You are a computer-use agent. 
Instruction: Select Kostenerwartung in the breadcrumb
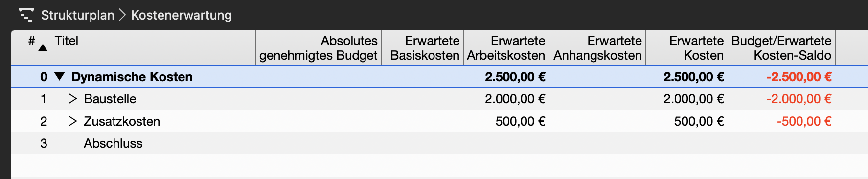click(x=182, y=15)
